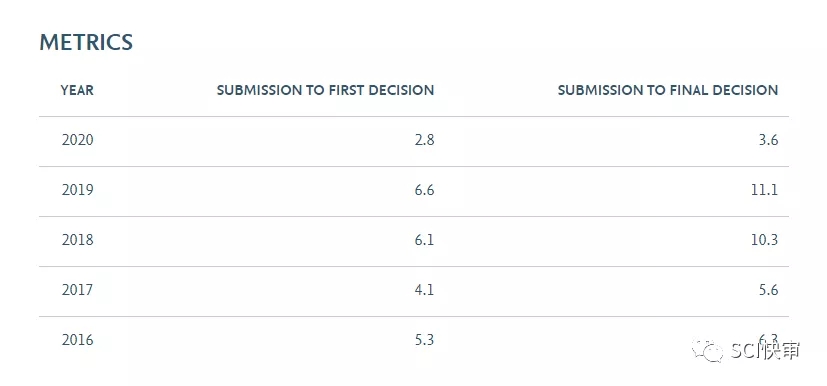The height and width of the screenshot is (386, 827).
Task: Click the 5.3 first decision value
Action: coord(424,340)
